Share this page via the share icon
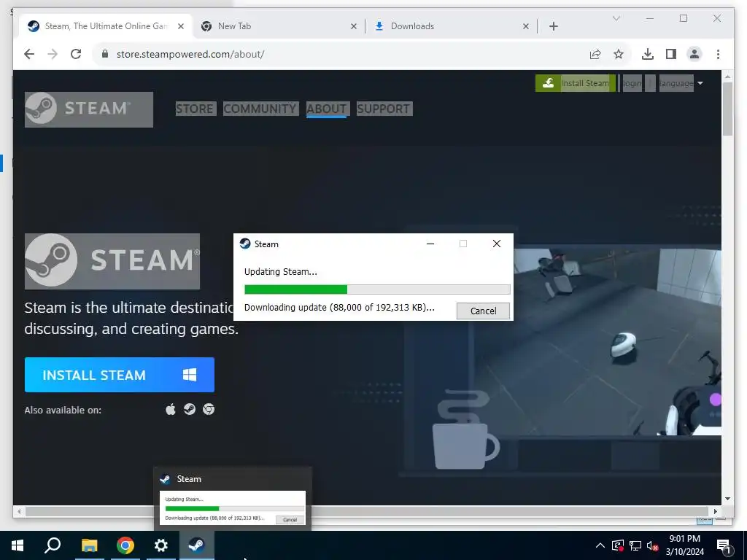Image resolution: width=747 pixels, height=560 pixels. tap(595, 54)
